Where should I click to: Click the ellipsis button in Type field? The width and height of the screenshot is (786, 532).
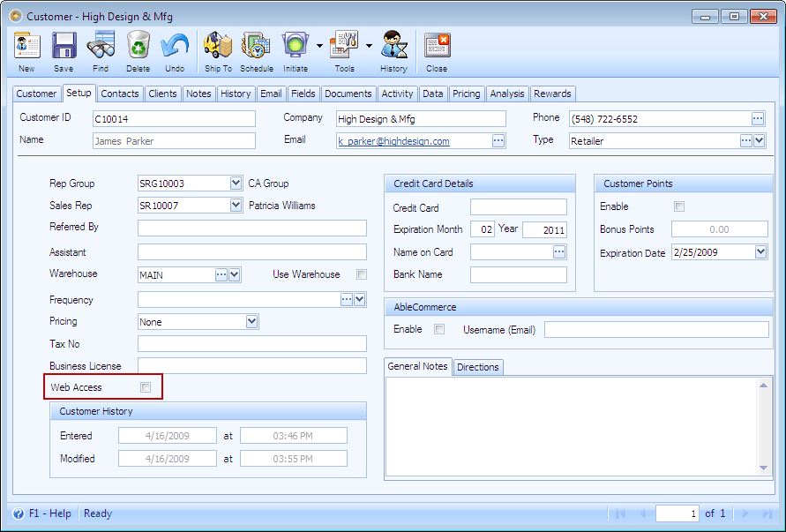746,141
